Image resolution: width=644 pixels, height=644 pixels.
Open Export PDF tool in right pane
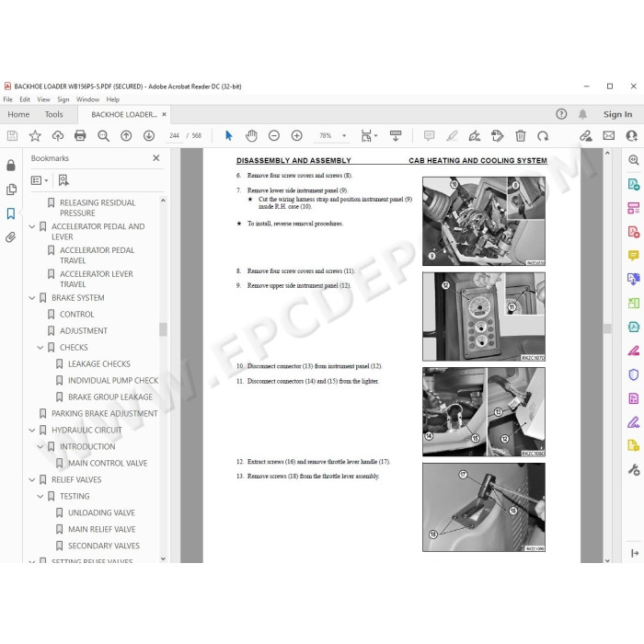point(633,184)
